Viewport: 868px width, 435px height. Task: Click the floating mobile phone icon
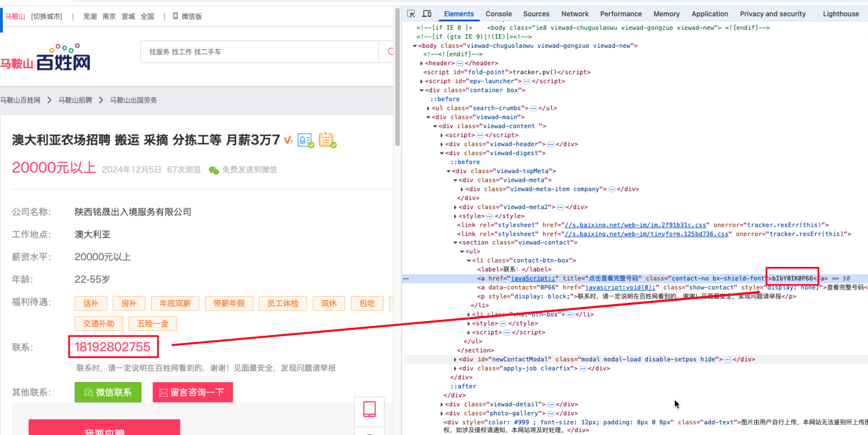pos(369,409)
